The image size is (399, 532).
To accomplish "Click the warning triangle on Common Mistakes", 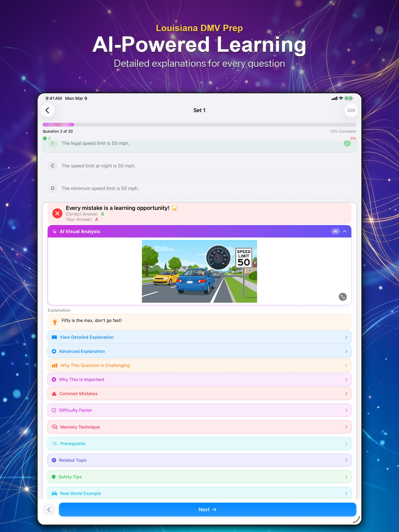I will pos(54,394).
